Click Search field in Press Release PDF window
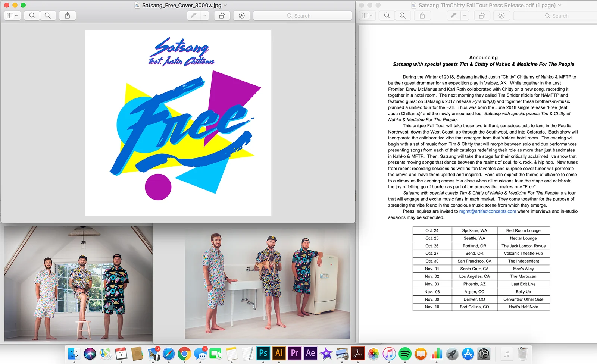Image resolution: width=597 pixels, height=364 pixels. pos(556,16)
